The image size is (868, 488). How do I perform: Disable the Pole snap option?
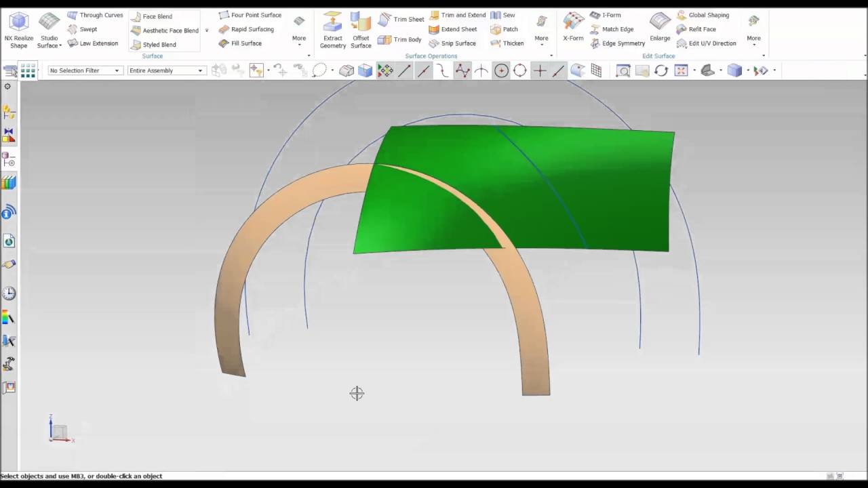point(462,70)
